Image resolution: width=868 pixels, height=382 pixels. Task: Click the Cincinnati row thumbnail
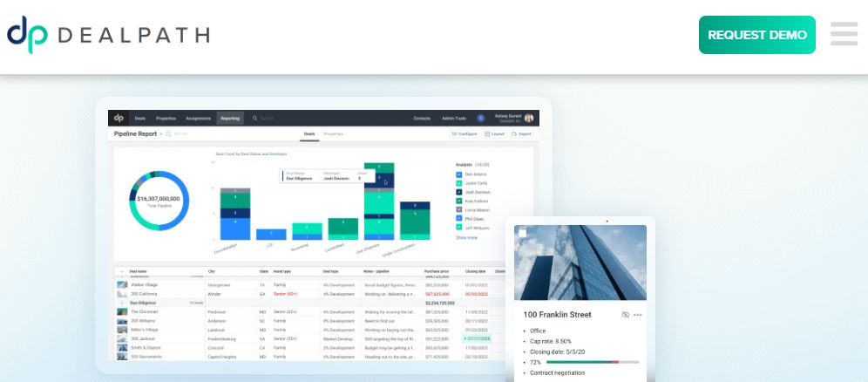tap(122, 311)
